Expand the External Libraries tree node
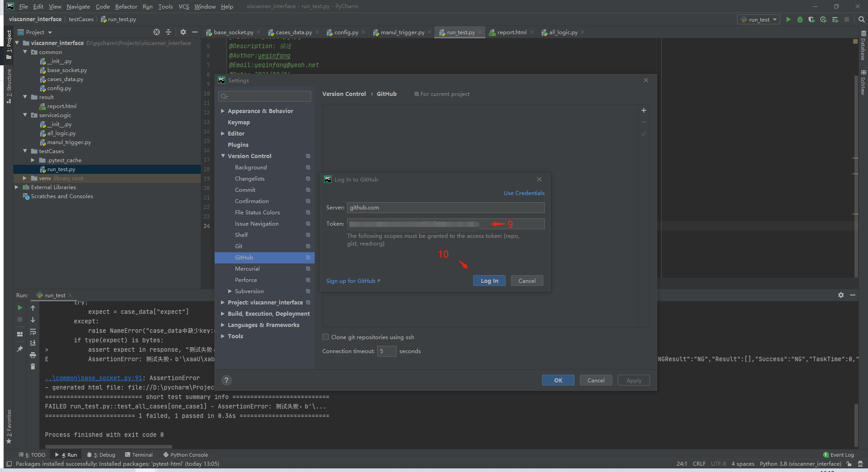This screenshot has width=868, height=472. click(17, 187)
